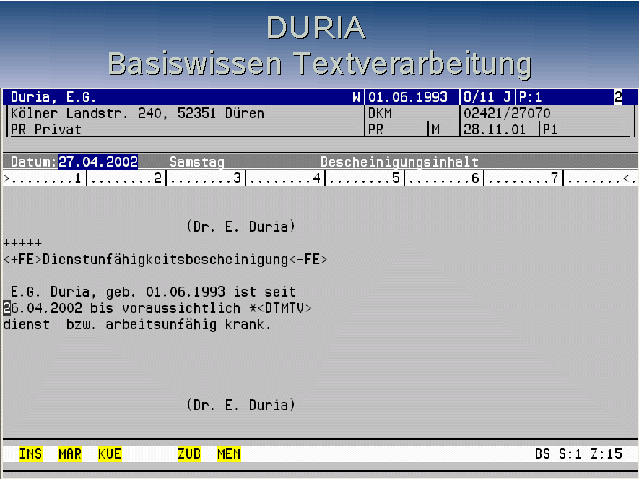The width and height of the screenshot is (640, 480).
Task: Click ruler tab stop 7
Action: point(554,178)
